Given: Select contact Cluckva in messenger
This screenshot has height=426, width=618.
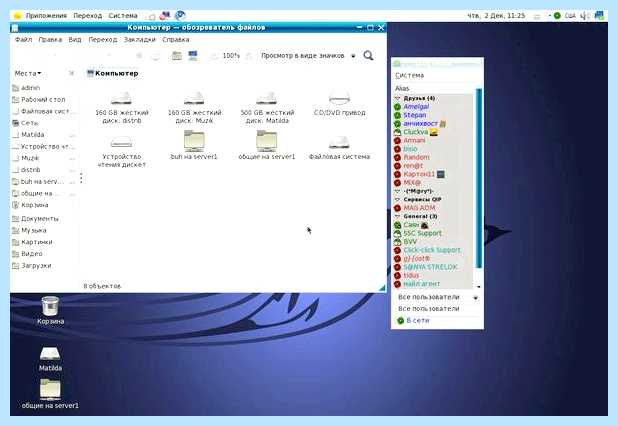Looking at the screenshot, I should (415, 132).
